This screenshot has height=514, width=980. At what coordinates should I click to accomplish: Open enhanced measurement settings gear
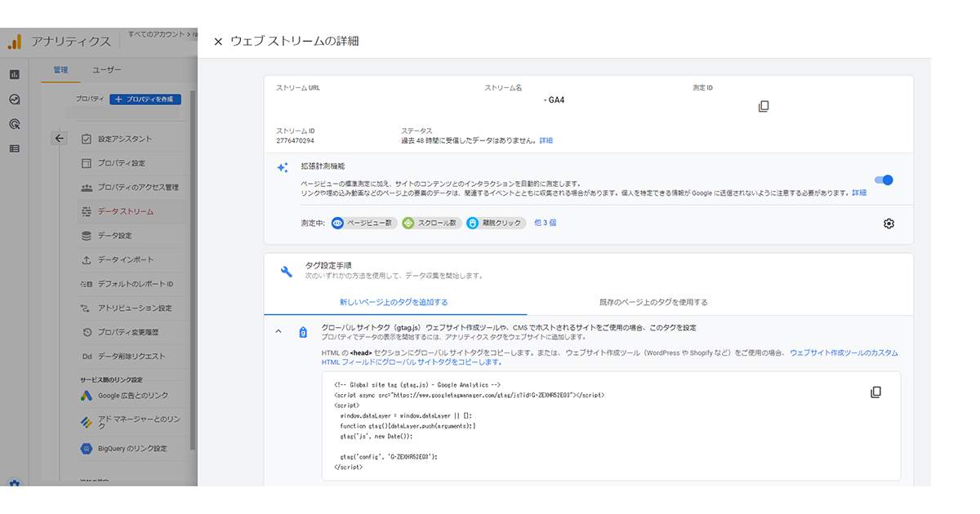tap(889, 224)
